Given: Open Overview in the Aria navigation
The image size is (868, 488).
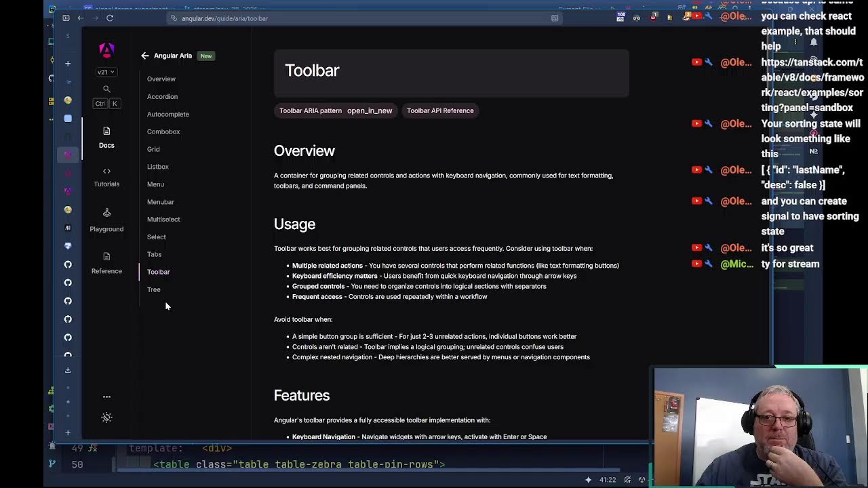Looking at the screenshot, I should (161, 79).
